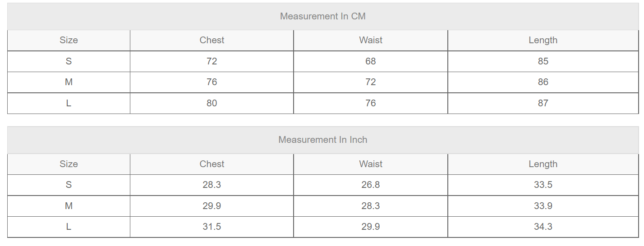Click the size M chest value in centimeters

(x=212, y=82)
